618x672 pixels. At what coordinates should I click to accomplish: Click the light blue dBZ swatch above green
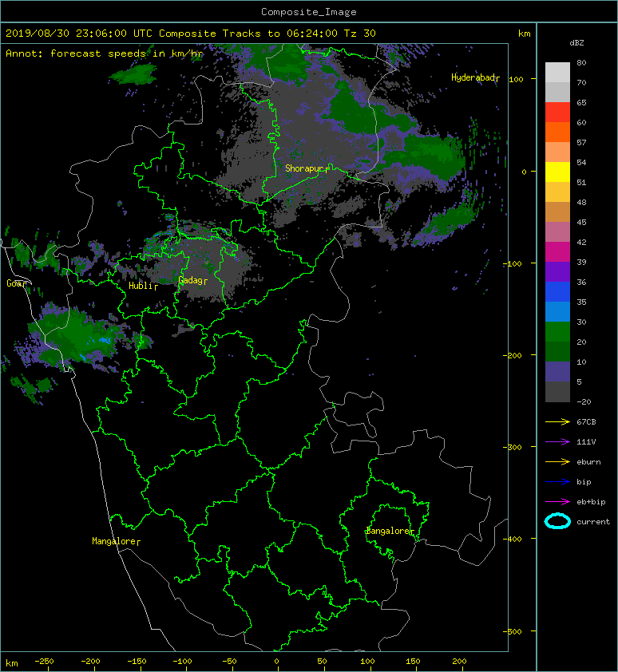click(557, 312)
